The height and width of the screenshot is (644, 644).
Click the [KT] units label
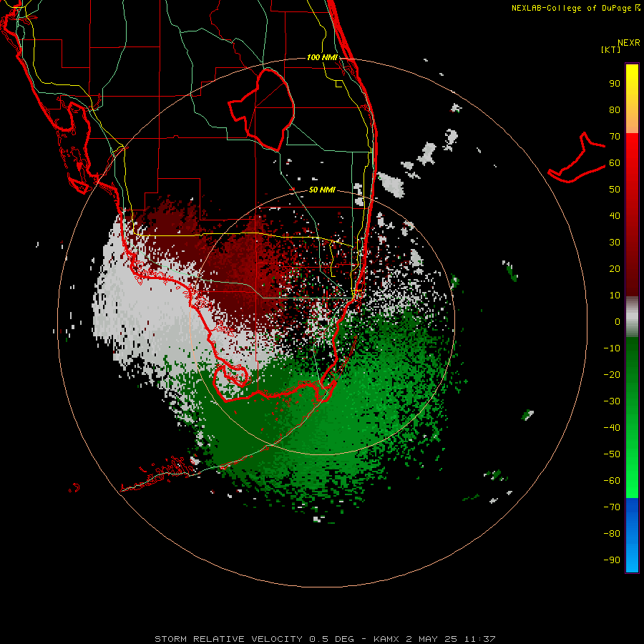pos(610,49)
